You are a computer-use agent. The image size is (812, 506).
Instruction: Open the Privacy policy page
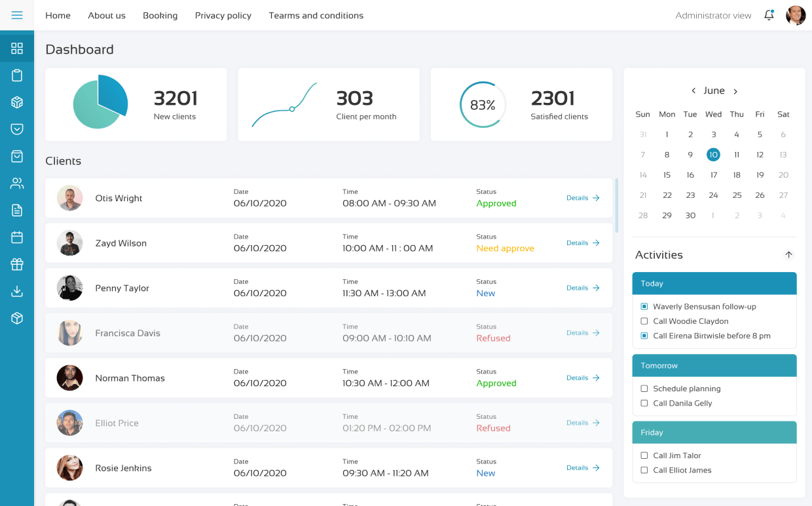tap(223, 15)
